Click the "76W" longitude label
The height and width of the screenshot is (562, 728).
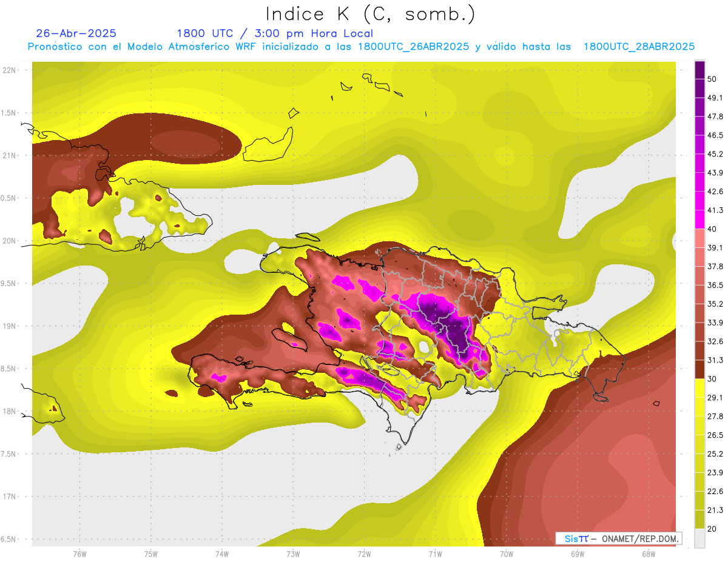click(79, 554)
